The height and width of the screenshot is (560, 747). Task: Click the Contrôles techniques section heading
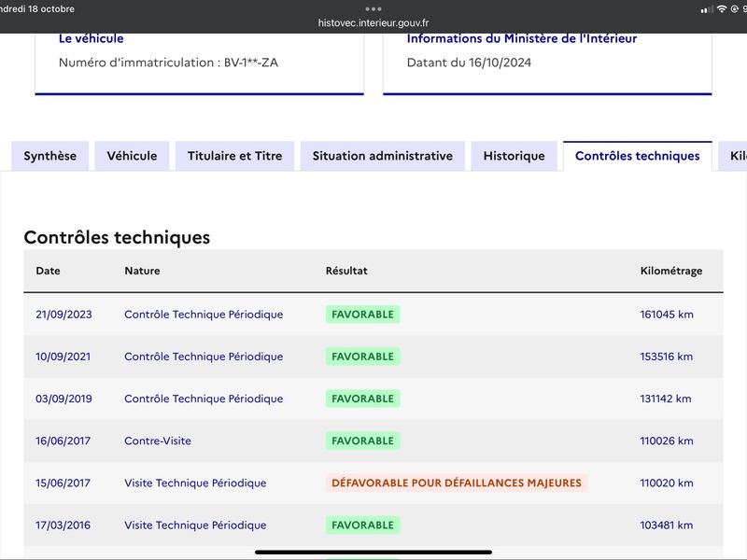coord(117,237)
